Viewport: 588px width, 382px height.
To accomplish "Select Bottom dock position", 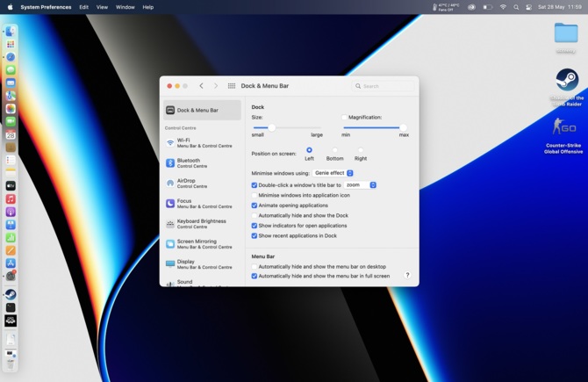I will [334, 150].
